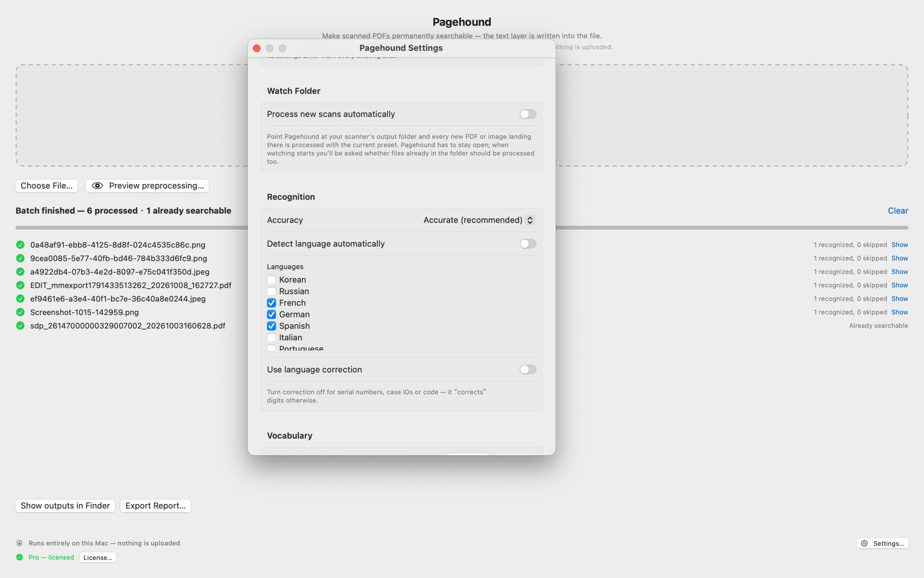Click the shield privacy icon in footer

[20, 543]
